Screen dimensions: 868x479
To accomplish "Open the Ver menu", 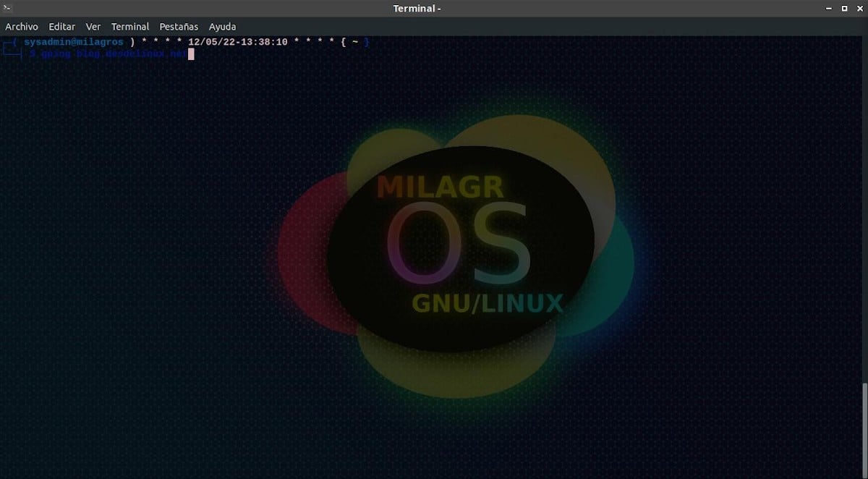I will (x=93, y=26).
